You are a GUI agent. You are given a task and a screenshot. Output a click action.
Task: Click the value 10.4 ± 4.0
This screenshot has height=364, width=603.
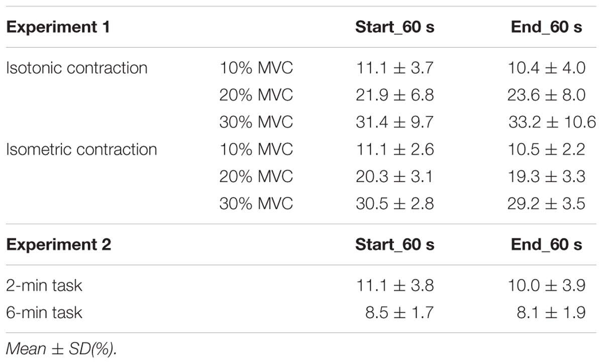546,68
